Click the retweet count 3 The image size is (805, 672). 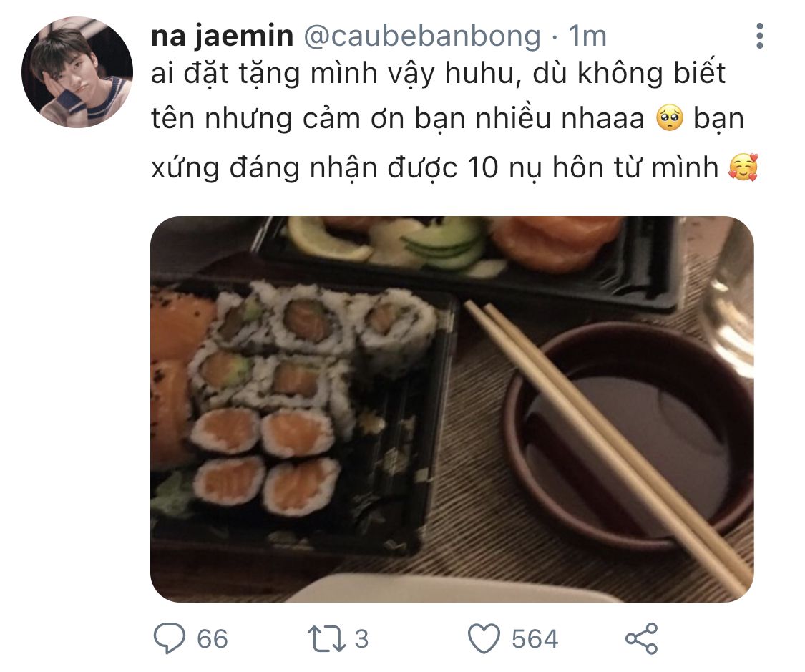(x=362, y=639)
